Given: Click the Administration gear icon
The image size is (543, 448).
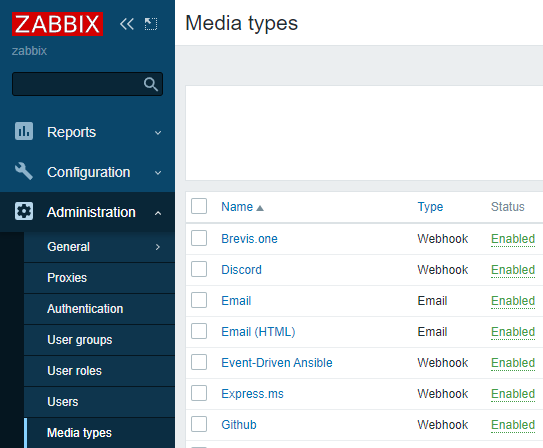Looking at the screenshot, I should coord(24,211).
